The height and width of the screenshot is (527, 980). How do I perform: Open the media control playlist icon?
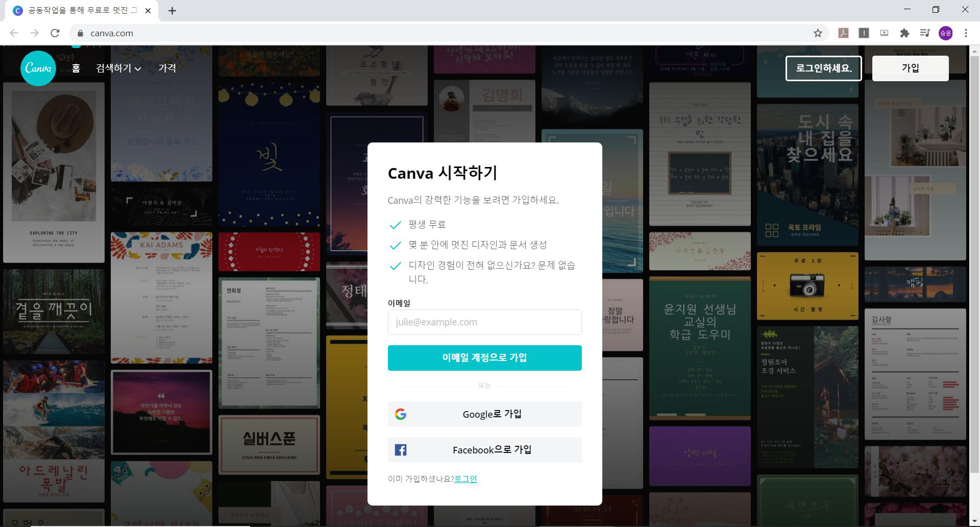(x=925, y=33)
